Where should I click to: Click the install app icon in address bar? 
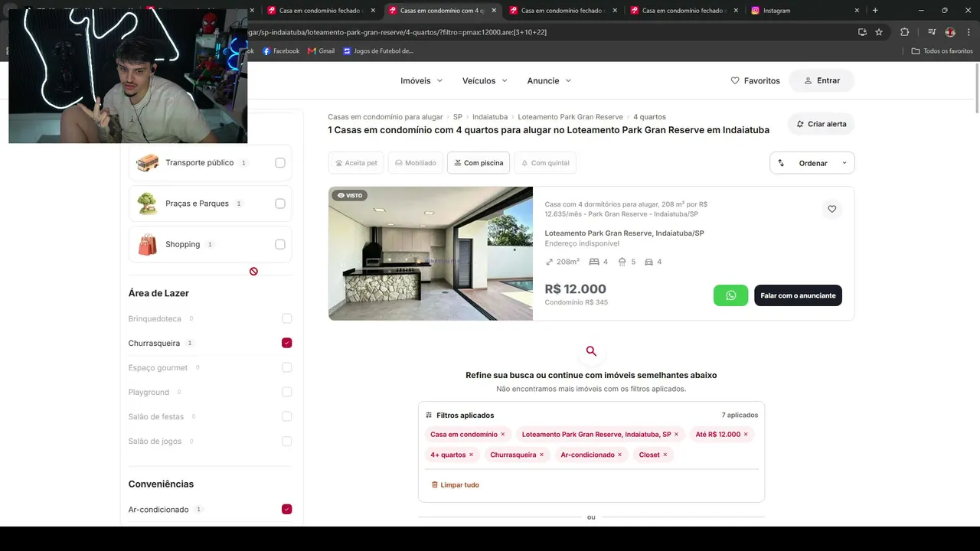862,32
